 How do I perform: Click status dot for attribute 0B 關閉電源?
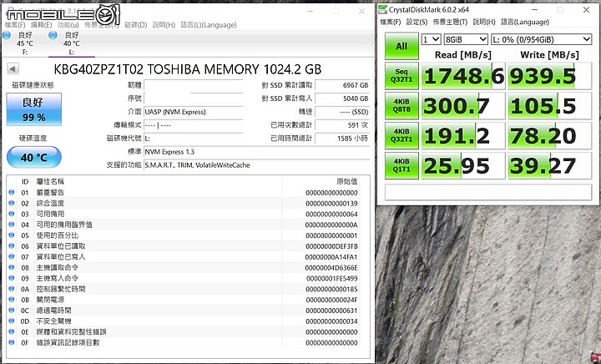(12, 300)
